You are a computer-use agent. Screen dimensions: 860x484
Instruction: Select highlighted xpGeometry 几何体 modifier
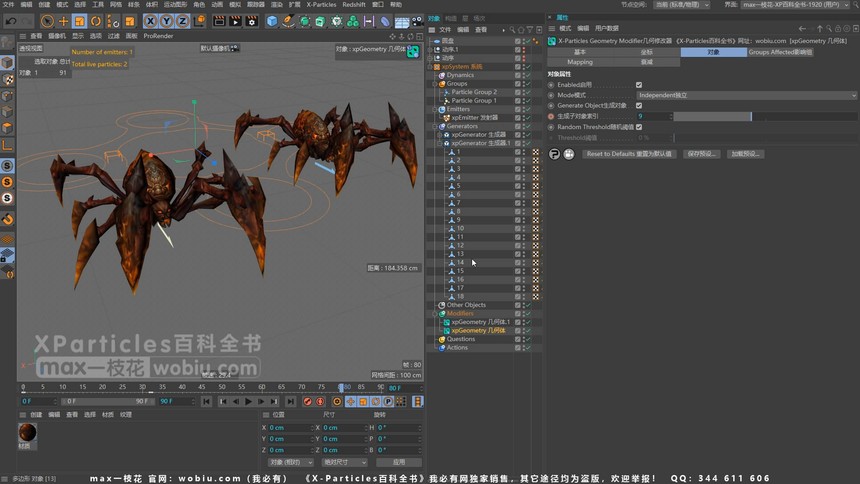(x=478, y=331)
